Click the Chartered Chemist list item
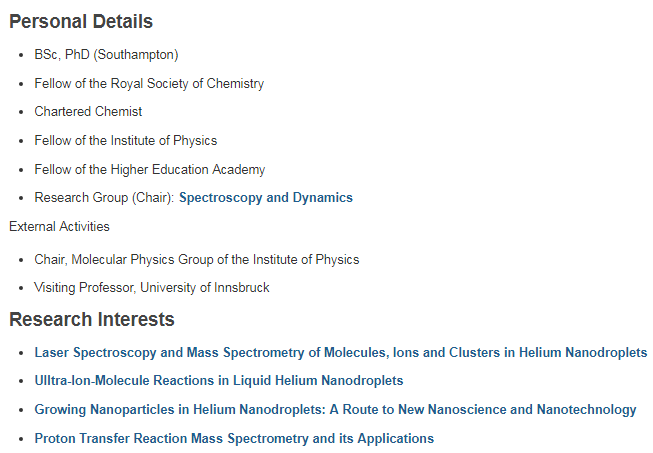 click(x=88, y=112)
